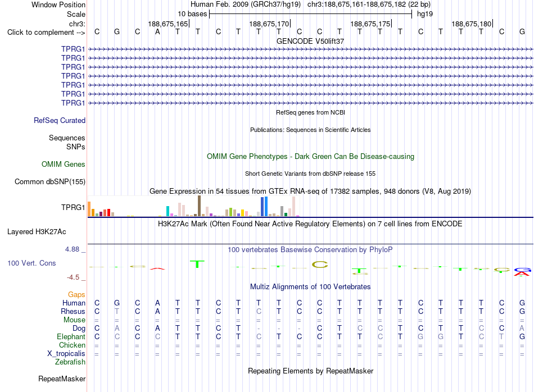Click the '10 bases' scale bar label
Viewport: 534px width, 392px height.
coord(192,14)
